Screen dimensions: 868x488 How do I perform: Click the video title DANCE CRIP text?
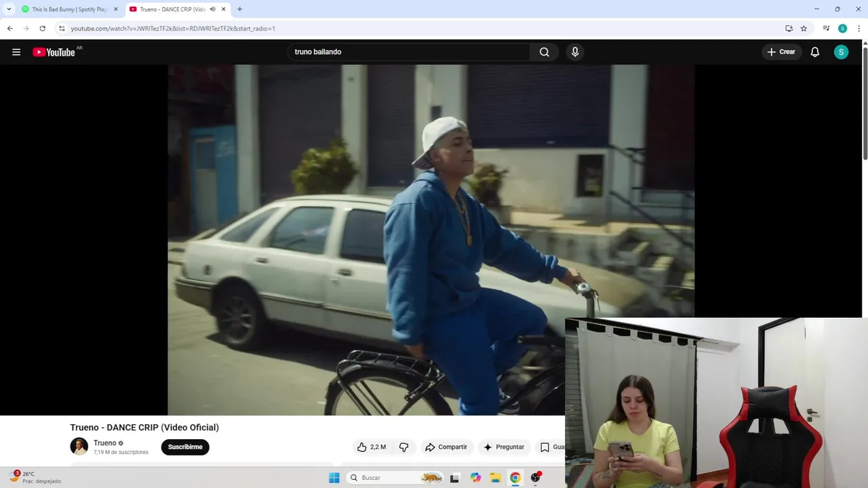coord(144,428)
